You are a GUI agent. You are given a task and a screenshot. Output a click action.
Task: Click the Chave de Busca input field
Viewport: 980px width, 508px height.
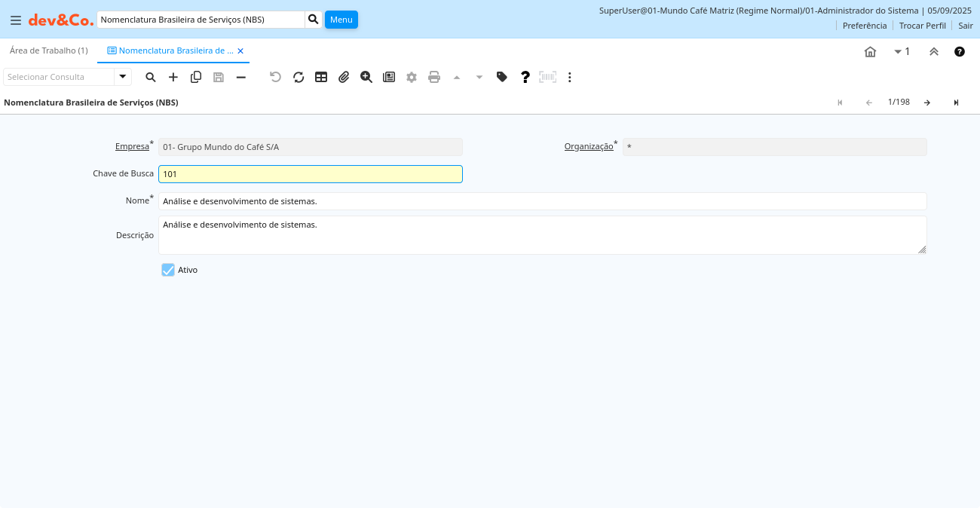point(310,174)
